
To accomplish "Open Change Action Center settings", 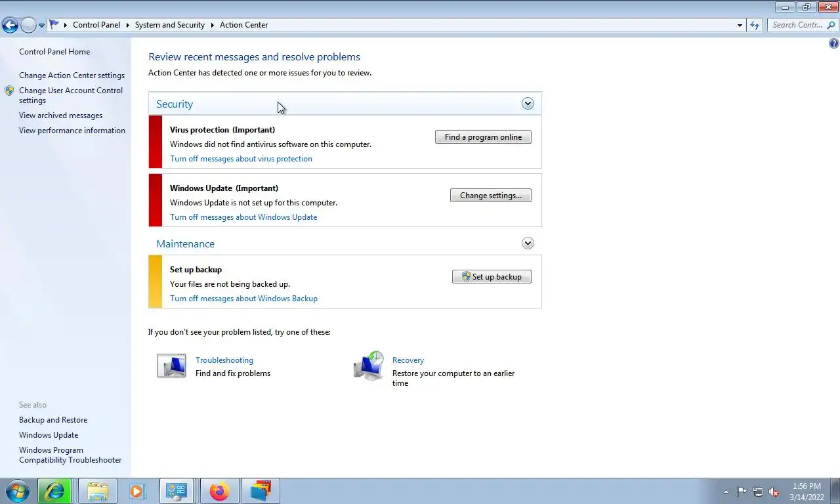I will tap(72, 75).
